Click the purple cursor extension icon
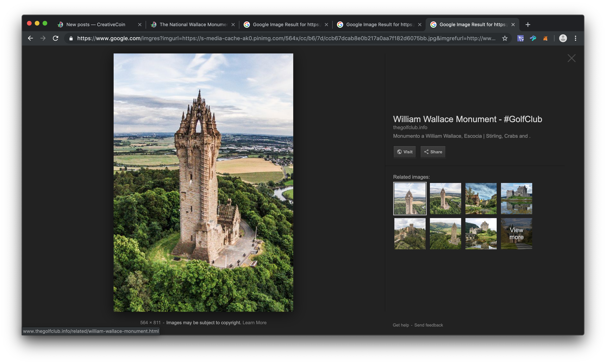The width and height of the screenshot is (606, 364). pyautogui.click(x=520, y=38)
